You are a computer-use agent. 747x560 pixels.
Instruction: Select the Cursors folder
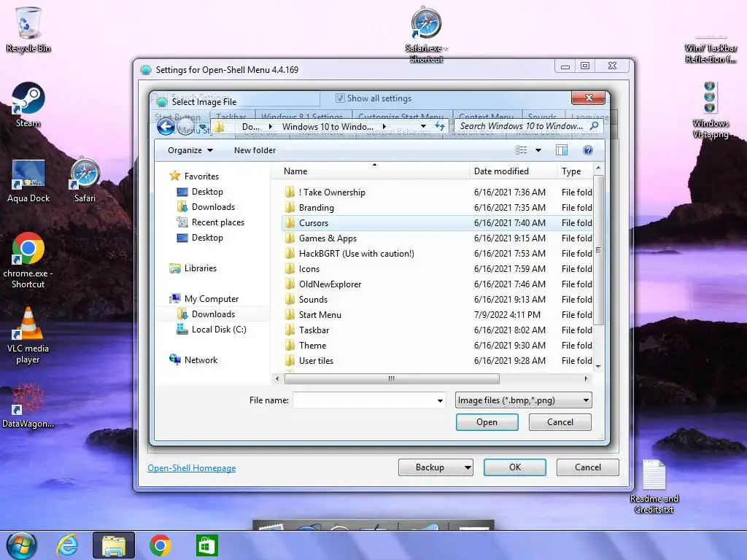pos(437,223)
